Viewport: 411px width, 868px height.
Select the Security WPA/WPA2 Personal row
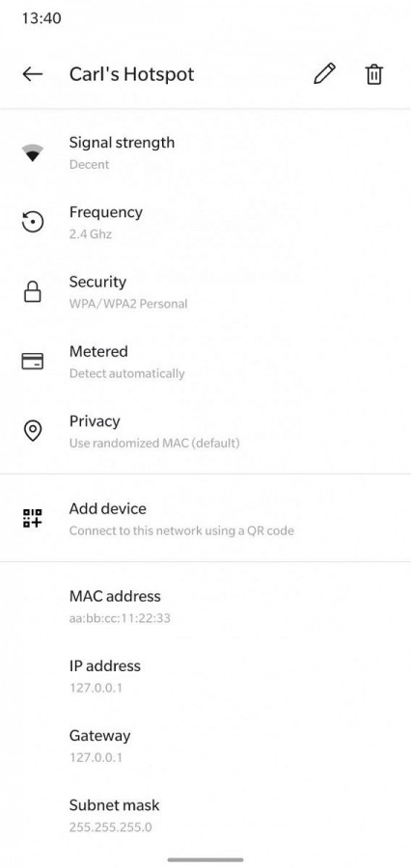click(x=205, y=291)
